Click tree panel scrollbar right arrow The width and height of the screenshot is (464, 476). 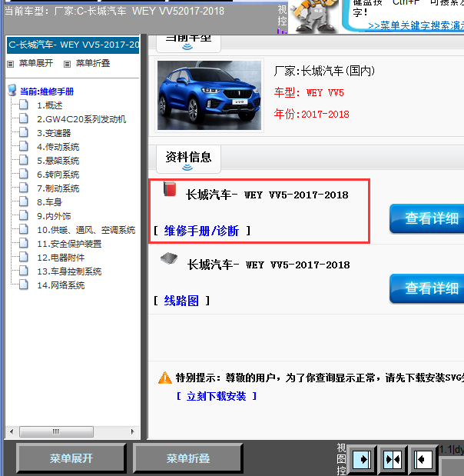[x=133, y=431]
